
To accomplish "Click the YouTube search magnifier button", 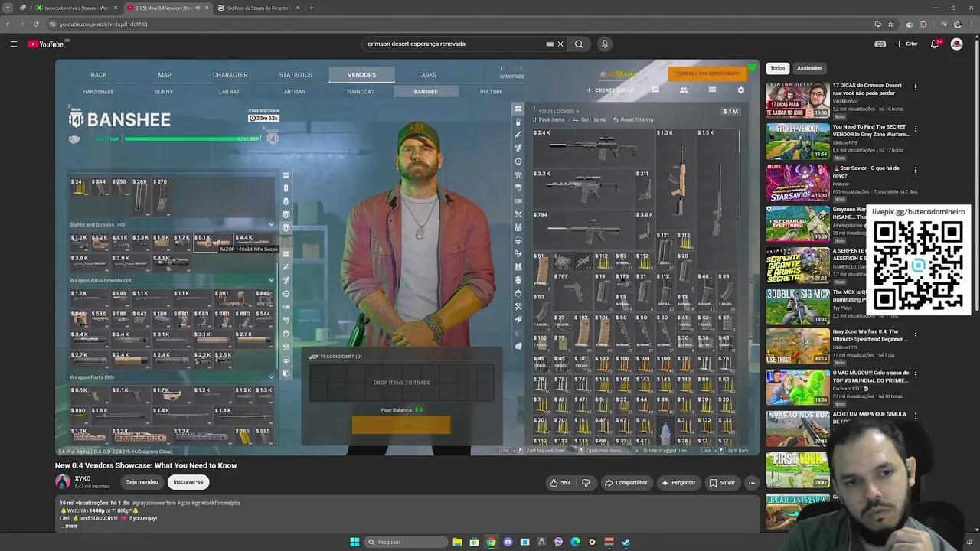I will tap(579, 44).
